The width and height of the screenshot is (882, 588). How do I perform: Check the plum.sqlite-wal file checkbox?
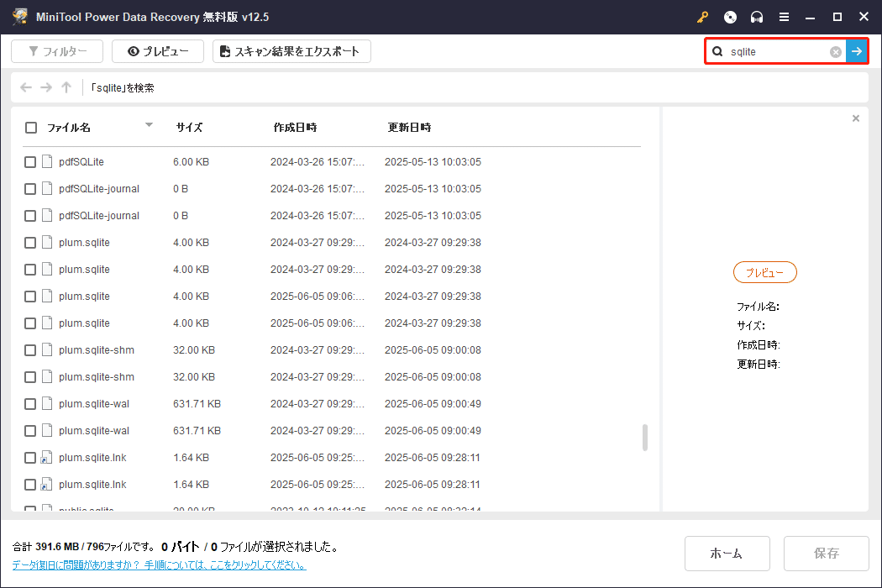(x=30, y=403)
